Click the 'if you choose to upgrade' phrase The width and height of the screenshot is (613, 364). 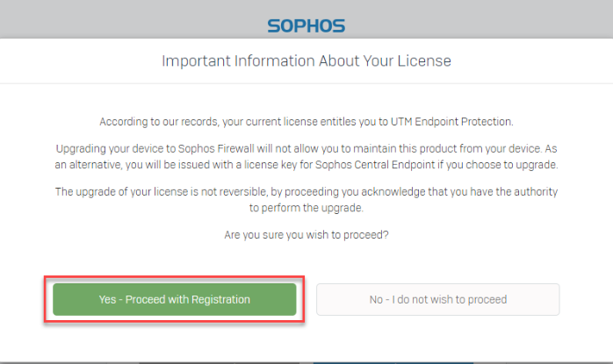tap(497, 165)
